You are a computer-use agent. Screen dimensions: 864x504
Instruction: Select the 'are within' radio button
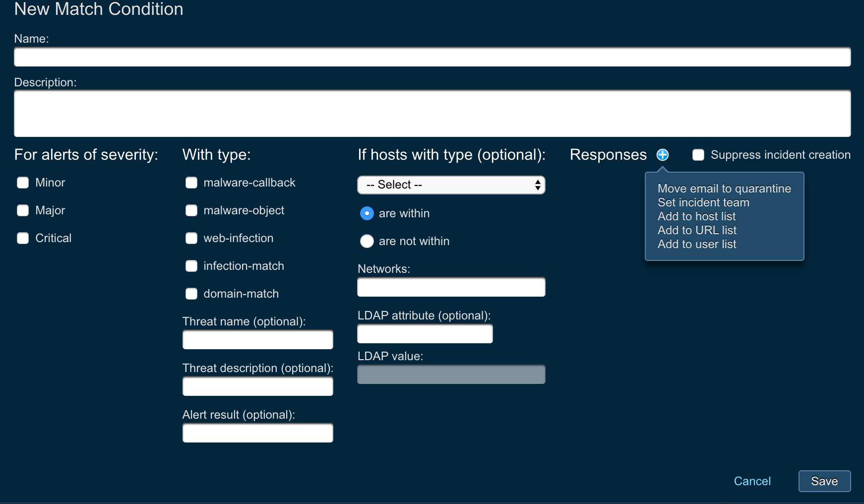coord(367,213)
